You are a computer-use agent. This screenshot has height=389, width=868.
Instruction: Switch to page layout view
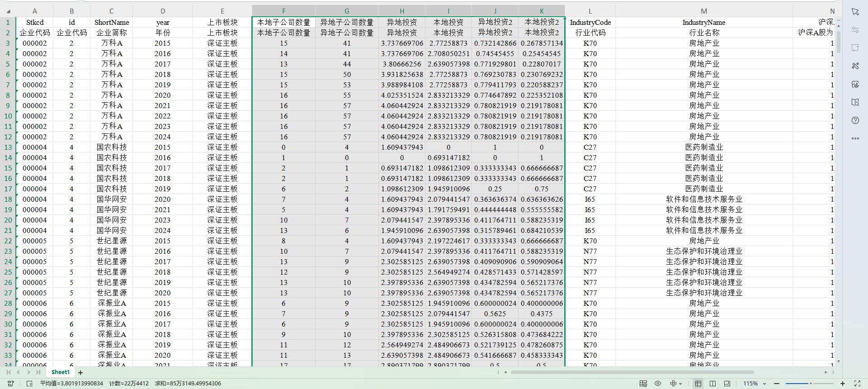(x=713, y=384)
